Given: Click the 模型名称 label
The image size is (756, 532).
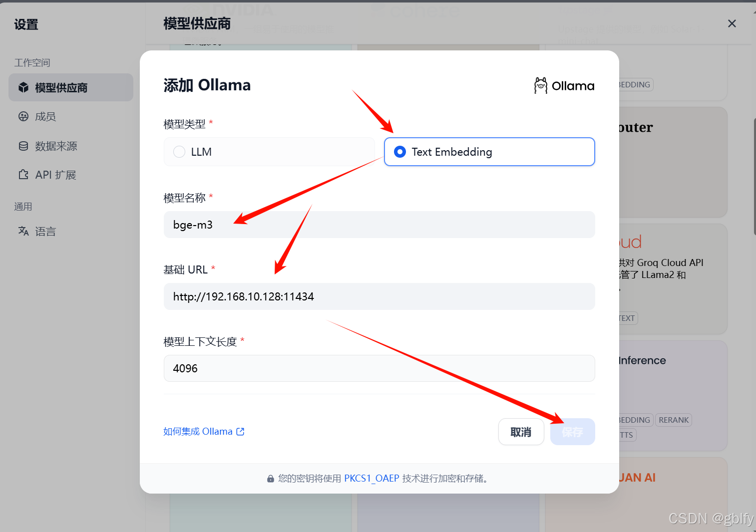Looking at the screenshot, I should click(184, 198).
